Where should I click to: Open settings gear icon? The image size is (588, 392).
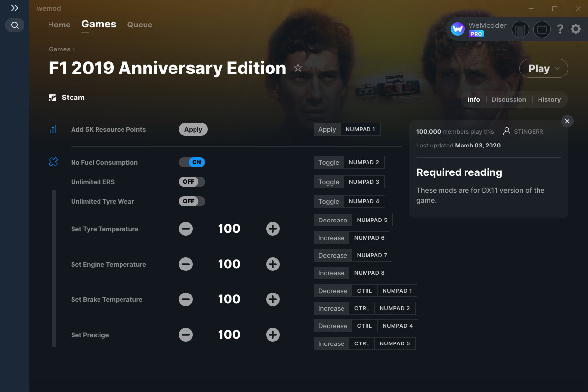[576, 29]
